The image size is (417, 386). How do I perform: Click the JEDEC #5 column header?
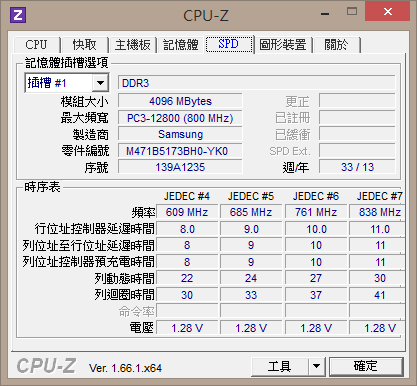point(251,196)
